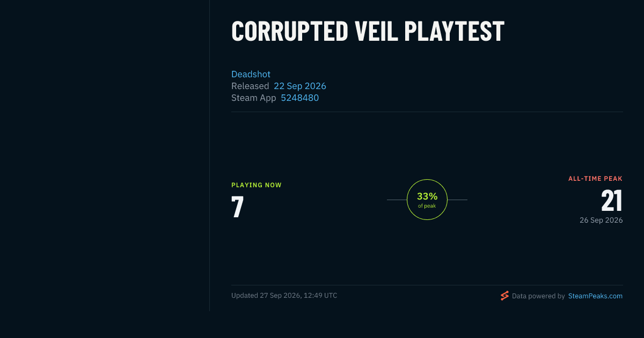Click the Updated 27 Sep 2026 timestamp
The width and height of the screenshot is (644, 338).
pos(284,296)
